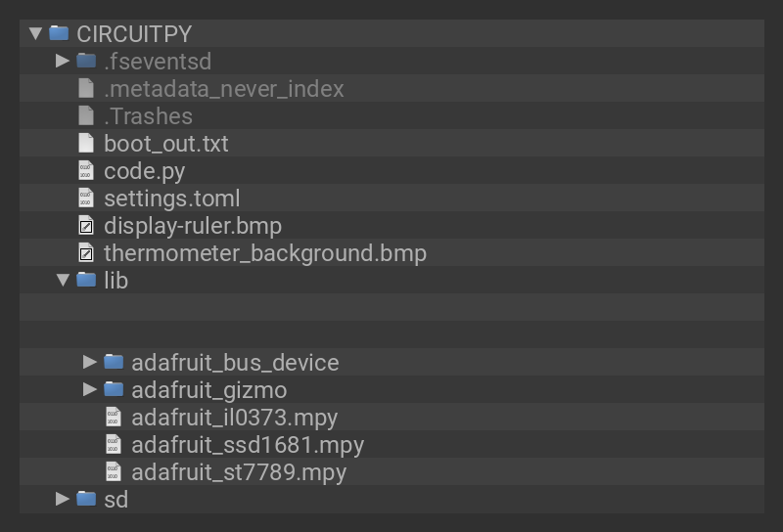Screen dimensions: 783x532
Task: Expand the sd folder
Action: coord(63,499)
